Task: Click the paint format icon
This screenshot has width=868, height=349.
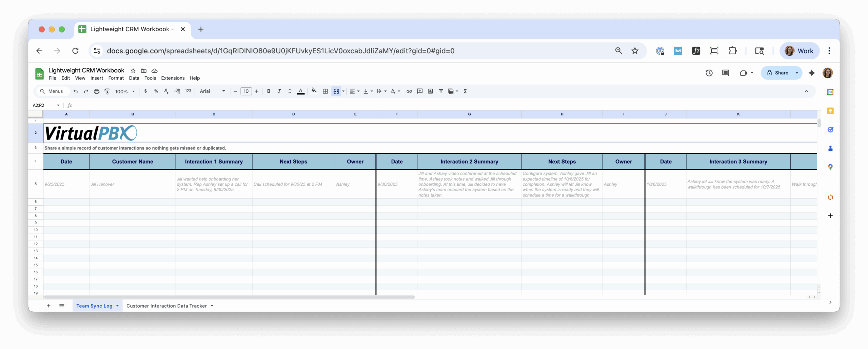Action: tap(107, 91)
